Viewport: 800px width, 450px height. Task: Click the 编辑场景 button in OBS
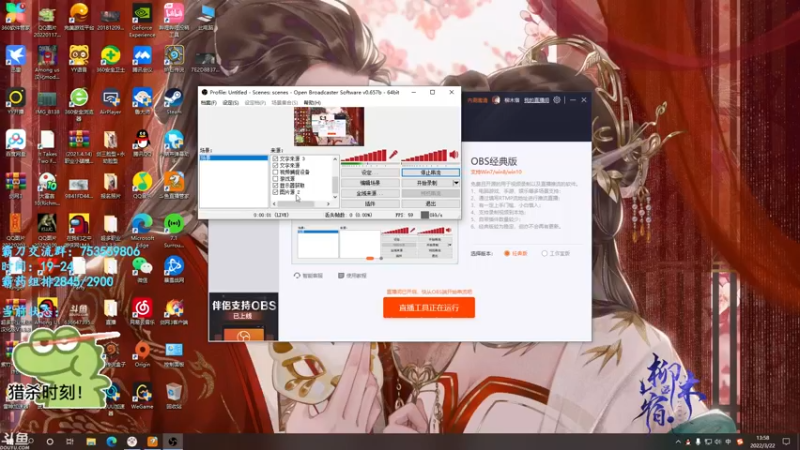(370, 183)
